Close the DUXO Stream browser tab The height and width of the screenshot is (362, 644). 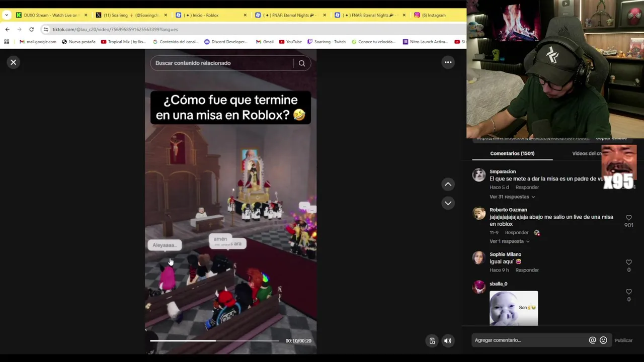click(86, 15)
